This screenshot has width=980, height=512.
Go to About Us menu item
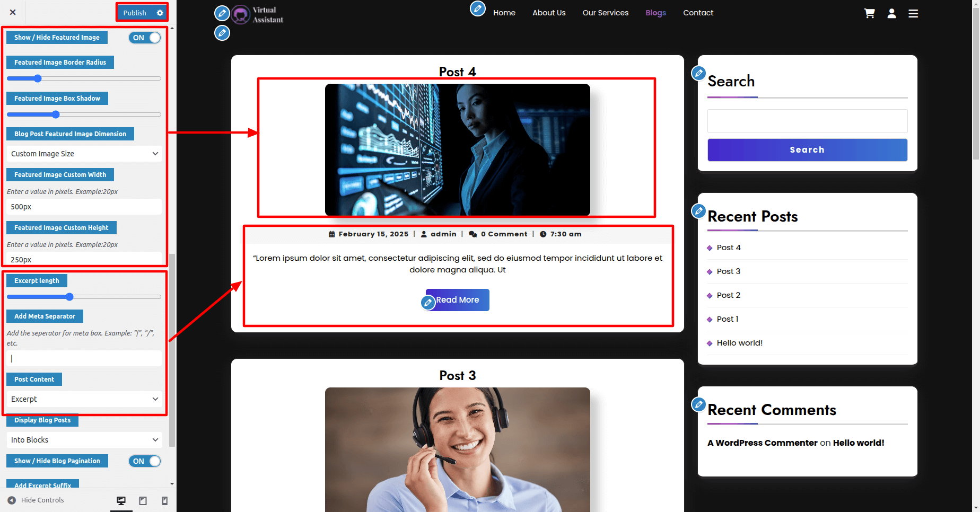(x=549, y=13)
